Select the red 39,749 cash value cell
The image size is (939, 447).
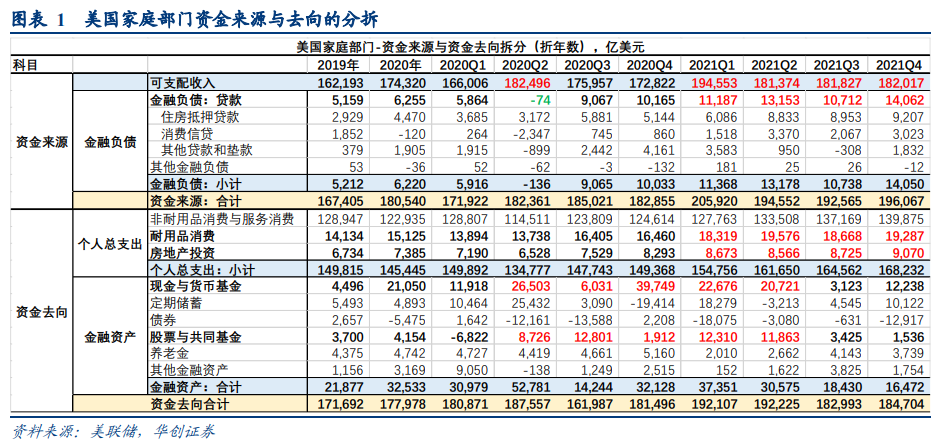point(654,286)
